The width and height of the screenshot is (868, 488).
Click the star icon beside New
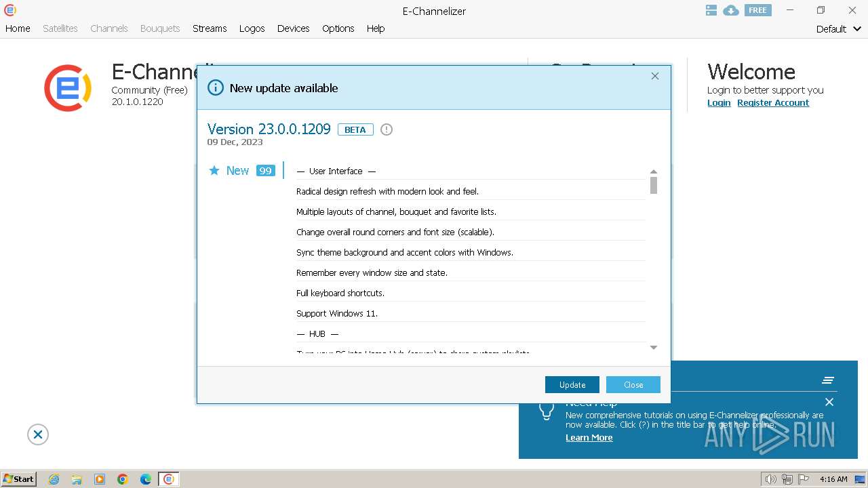pos(214,170)
